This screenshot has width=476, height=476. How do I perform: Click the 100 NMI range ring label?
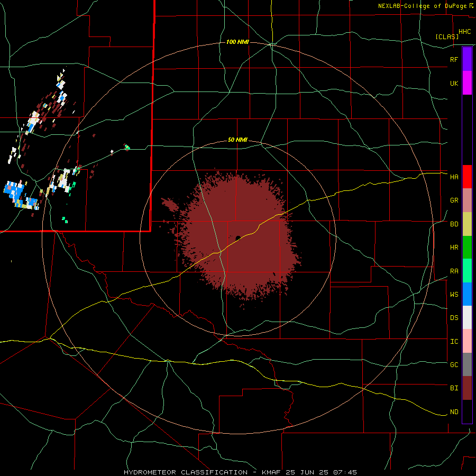pos(237,42)
